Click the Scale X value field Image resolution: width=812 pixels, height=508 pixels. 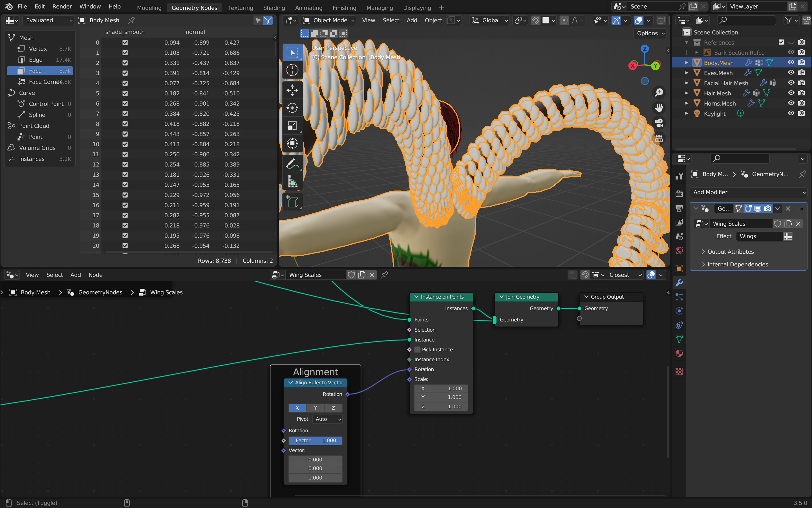point(441,388)
